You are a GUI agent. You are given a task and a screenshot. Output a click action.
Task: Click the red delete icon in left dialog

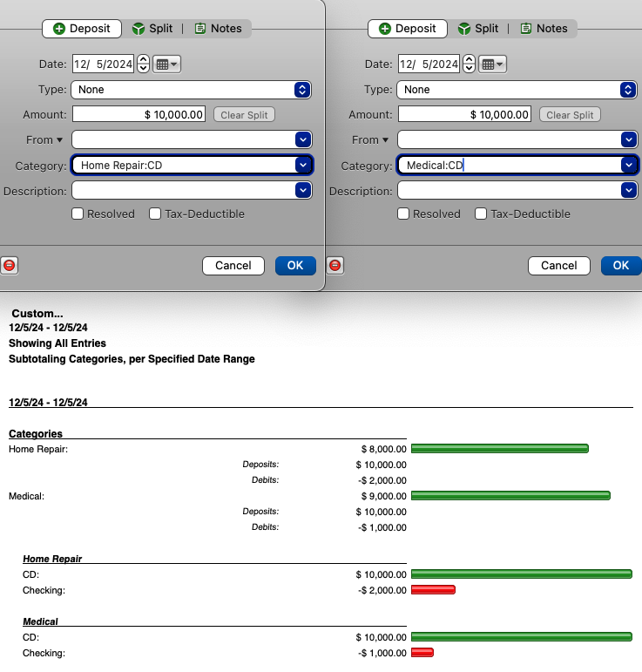(x=9, y=265)
